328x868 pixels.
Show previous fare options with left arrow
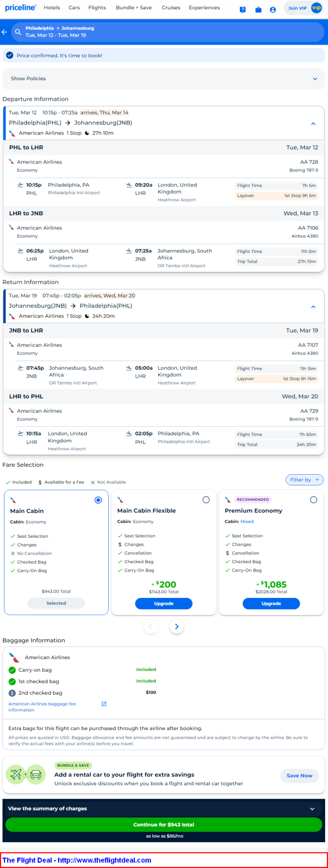[x=151, y=626]
